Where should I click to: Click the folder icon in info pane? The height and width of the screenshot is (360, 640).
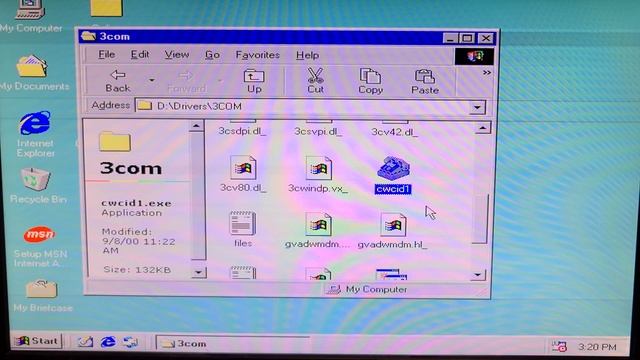click(115, 142)
